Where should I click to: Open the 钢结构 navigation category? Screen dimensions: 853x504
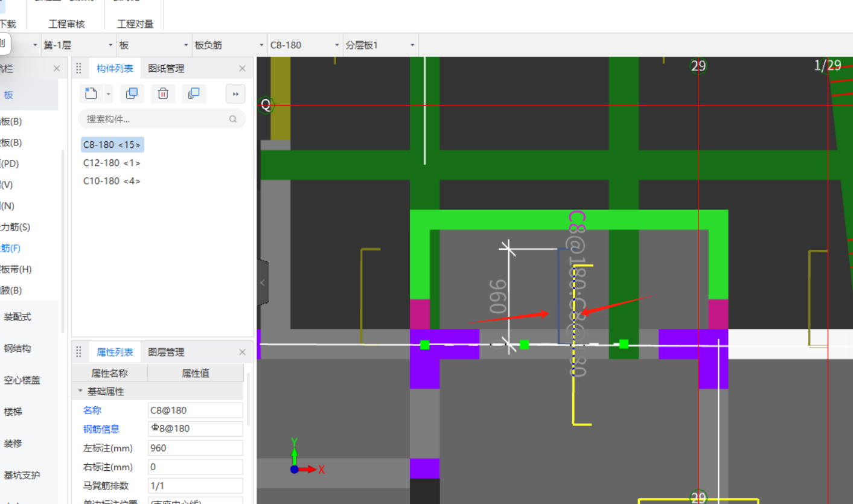pyautogui.click(x=18, y=348)
